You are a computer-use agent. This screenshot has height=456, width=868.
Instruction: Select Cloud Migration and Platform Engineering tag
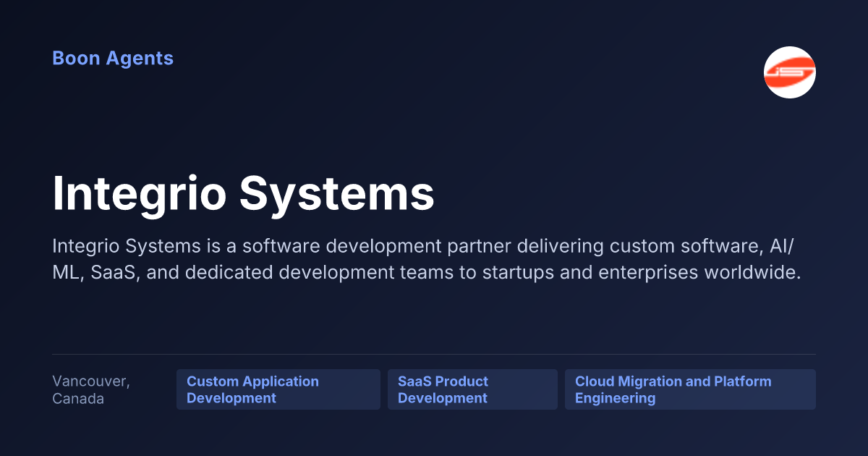point(690,389)
